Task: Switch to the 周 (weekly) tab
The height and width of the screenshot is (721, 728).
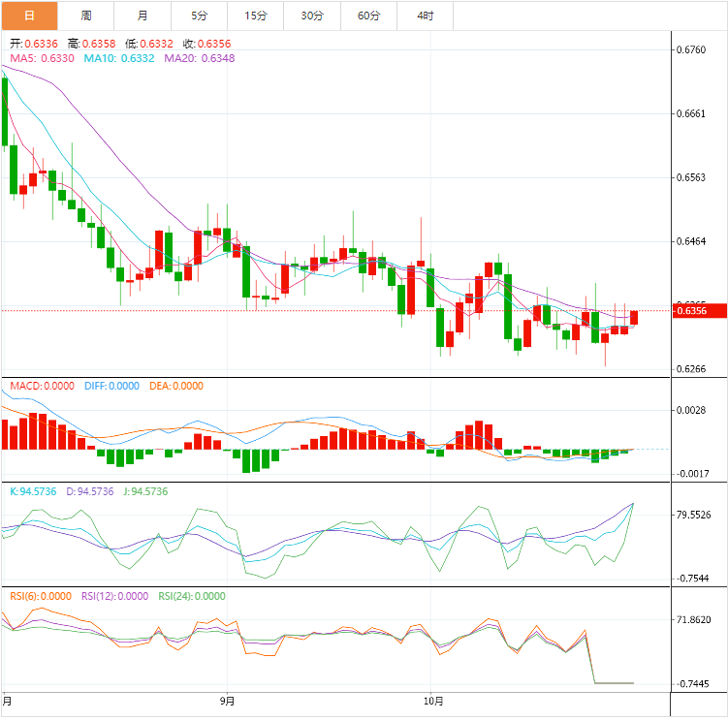Action: tap(86, 16)
